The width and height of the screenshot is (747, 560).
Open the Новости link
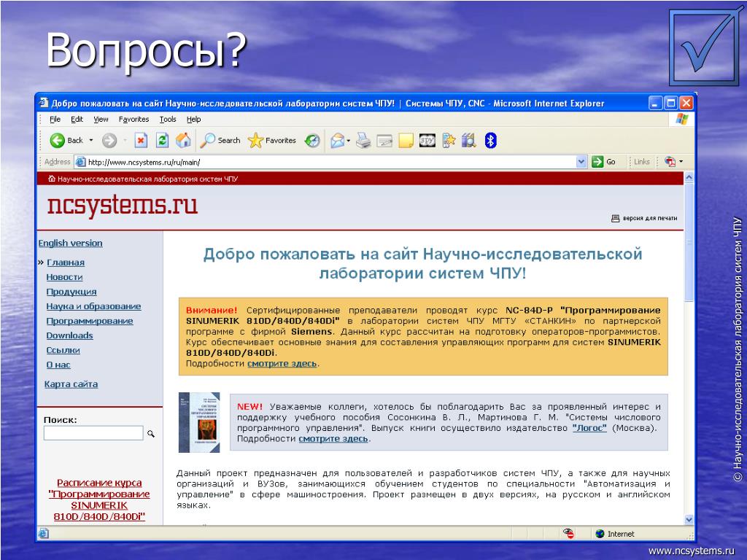(x=64, y=277)
